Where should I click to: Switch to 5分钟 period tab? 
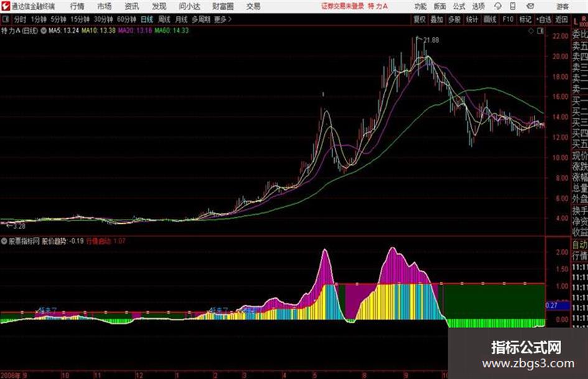coord(58,19)
